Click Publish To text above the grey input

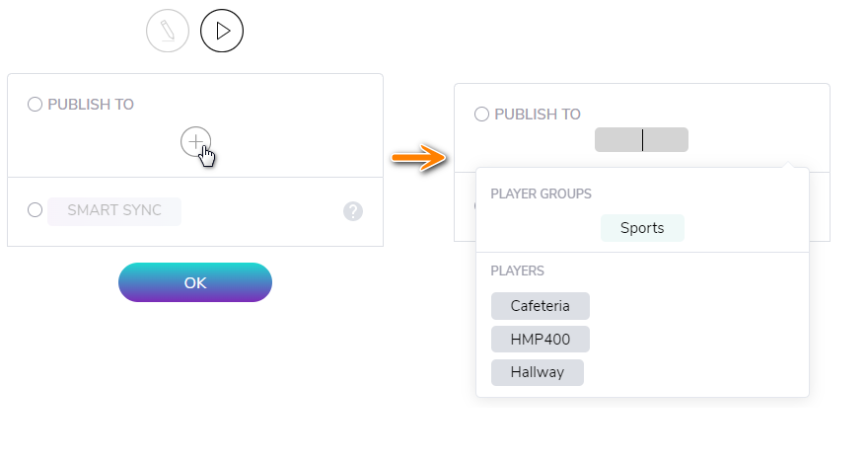point(538,115)
